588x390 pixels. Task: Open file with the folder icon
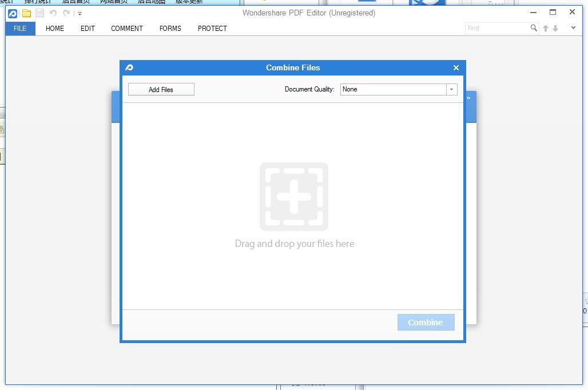coord(26,14)
